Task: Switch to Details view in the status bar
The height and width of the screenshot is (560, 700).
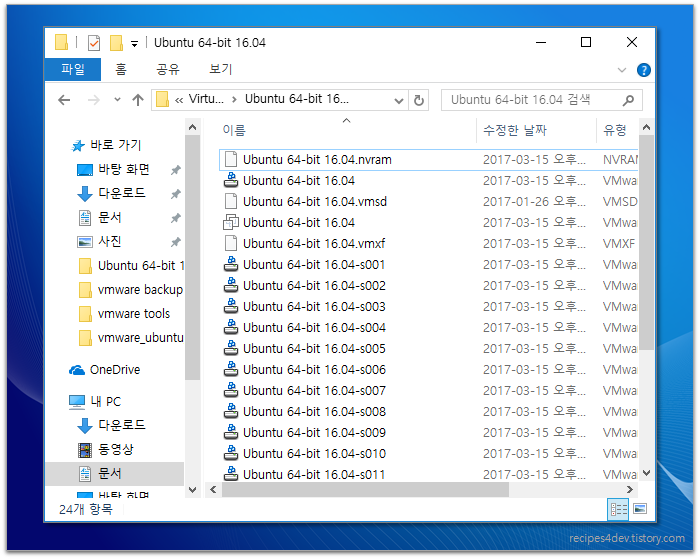Action: pyautogui.click(x=618, y=509)
